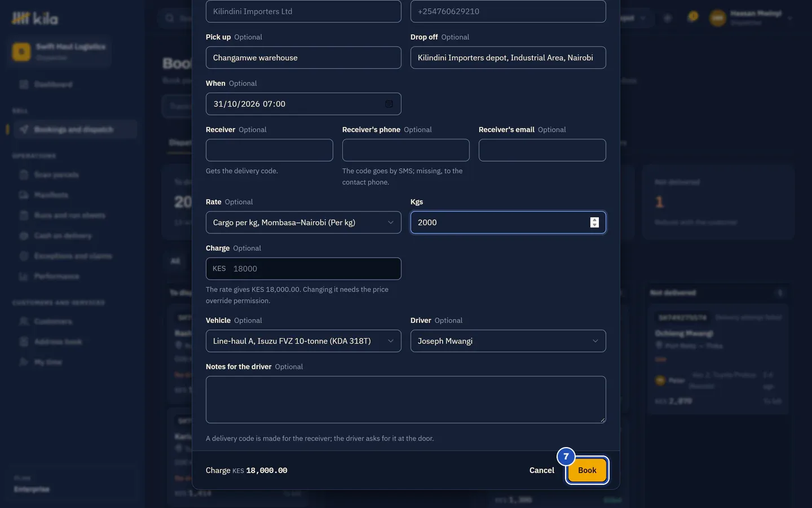Viewport: 812px width, 508px height.
Task: Open the calendar picker in the When field
Action: [x=389, y=104]
